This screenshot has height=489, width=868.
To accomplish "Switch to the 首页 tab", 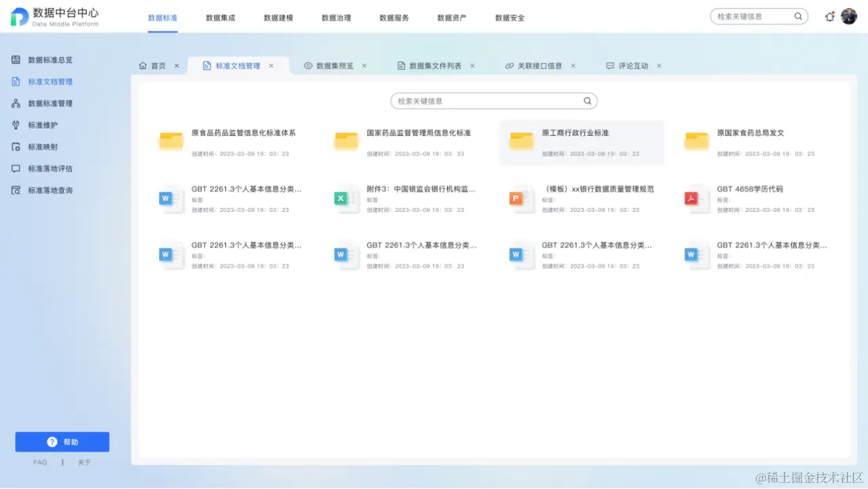I will [157, 65].
